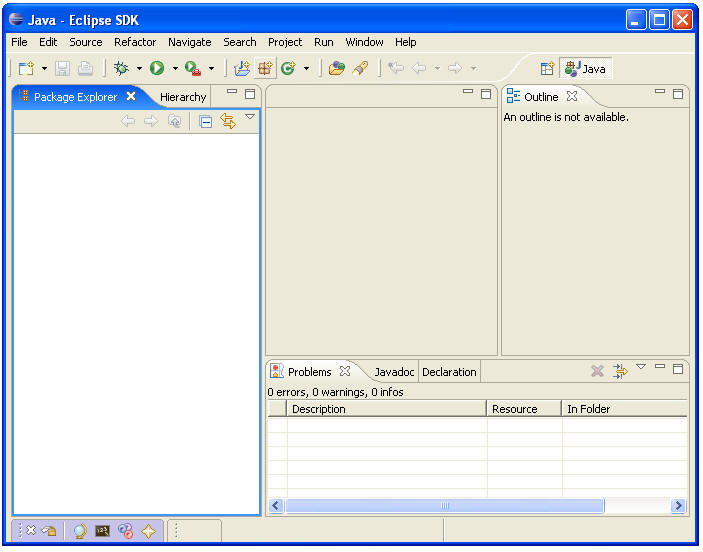Screen dimensions: 703x552
Task: Open the External Tools dropdown arrow
Action: pyautogui.click(x=212, y=69)
